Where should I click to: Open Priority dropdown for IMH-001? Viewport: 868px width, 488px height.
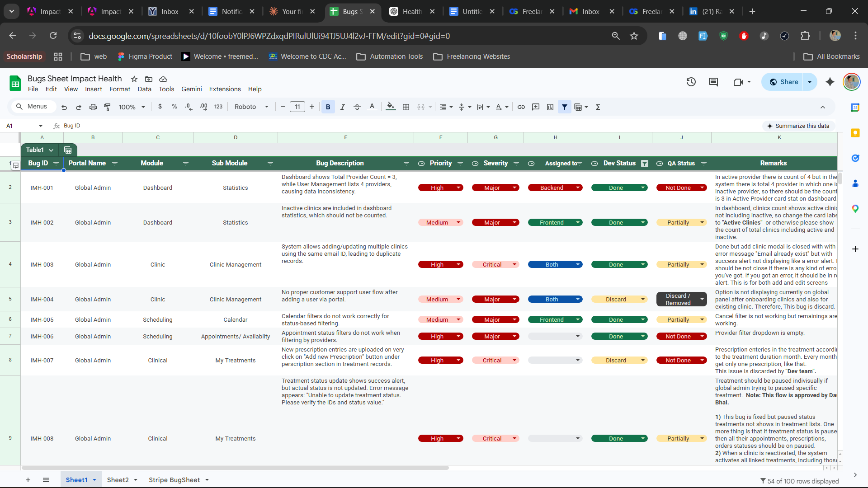coord(458,188)
